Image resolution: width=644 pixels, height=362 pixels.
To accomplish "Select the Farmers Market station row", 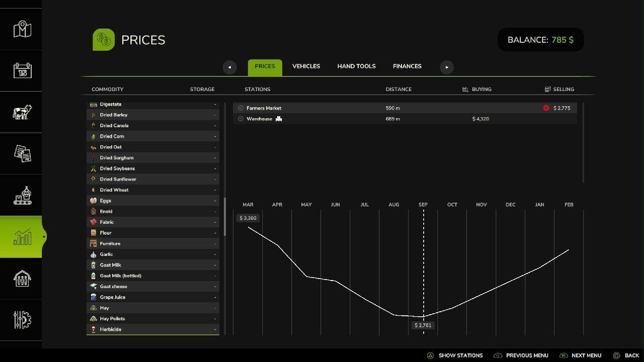I will click(405, 108).
